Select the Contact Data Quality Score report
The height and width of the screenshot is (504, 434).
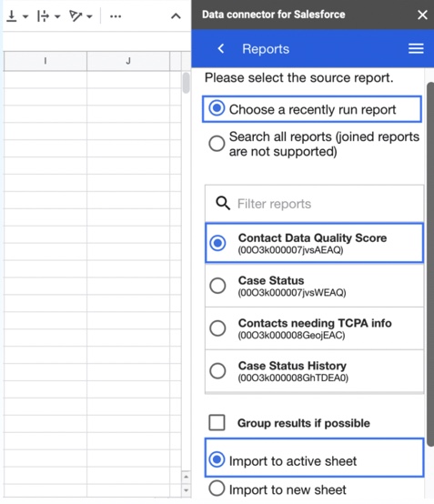pyautogui.click(x=314, y=243)
